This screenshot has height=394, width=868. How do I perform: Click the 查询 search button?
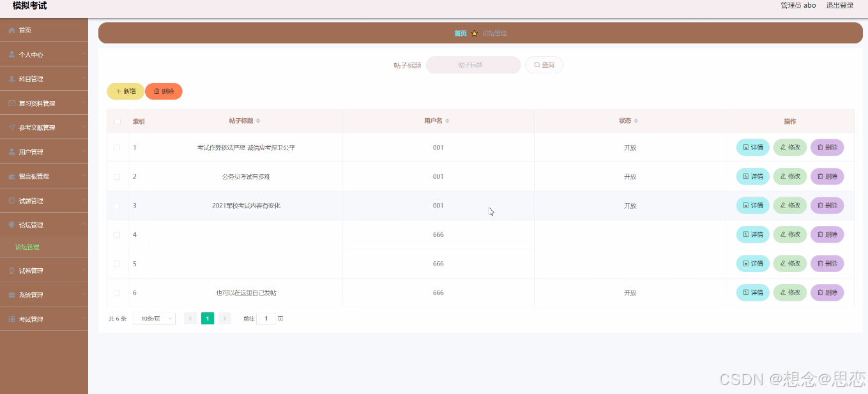[x=544, y=65]
